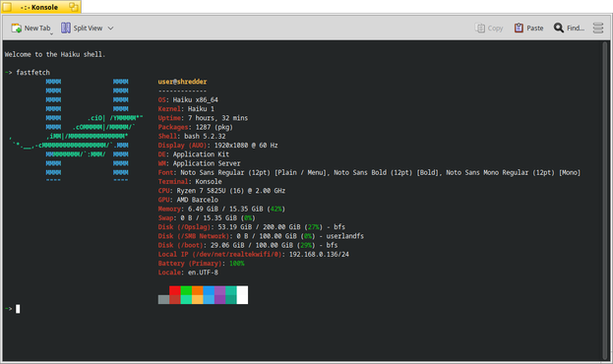Click the fastfetch command text

pos(32,73)
